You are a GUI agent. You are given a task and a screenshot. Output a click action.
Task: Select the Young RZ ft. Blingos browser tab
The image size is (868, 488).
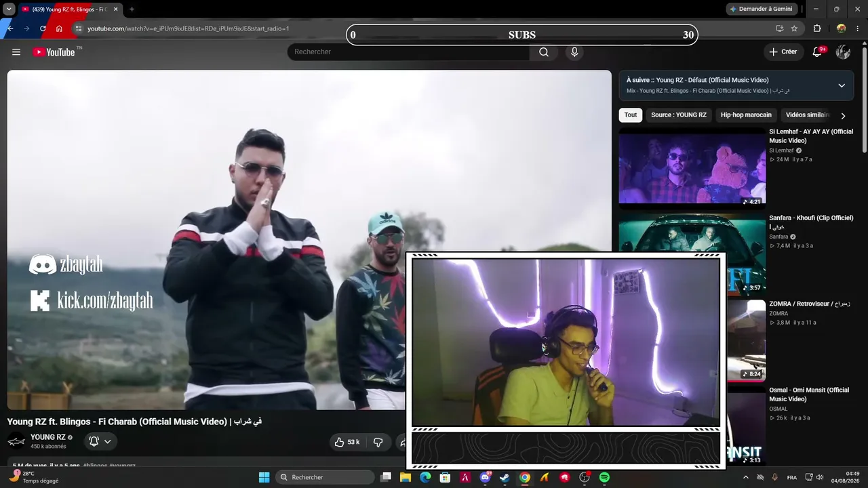69,9
